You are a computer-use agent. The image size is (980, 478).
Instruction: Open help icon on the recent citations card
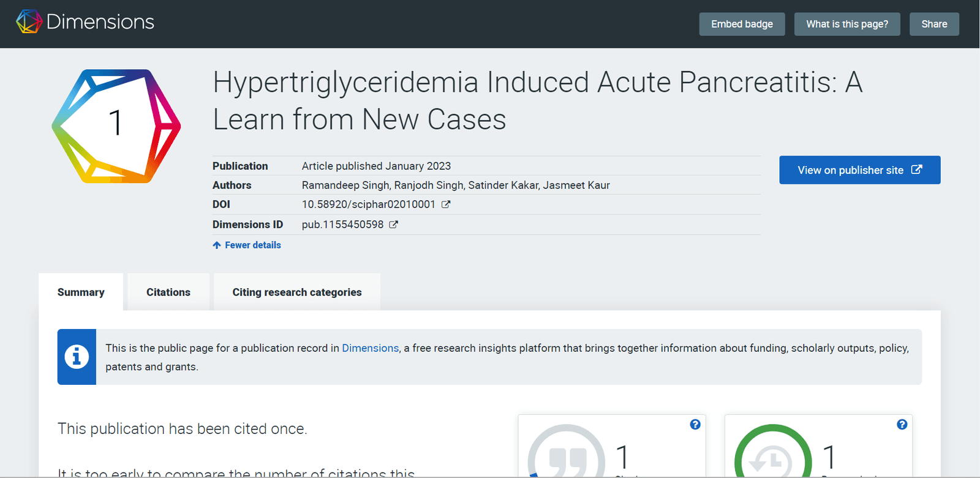coord(902,425)
